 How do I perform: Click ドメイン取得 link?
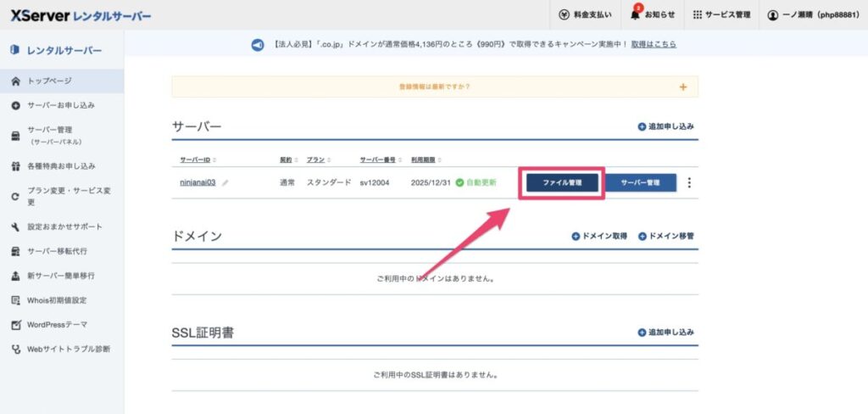(x=599, y=236)
